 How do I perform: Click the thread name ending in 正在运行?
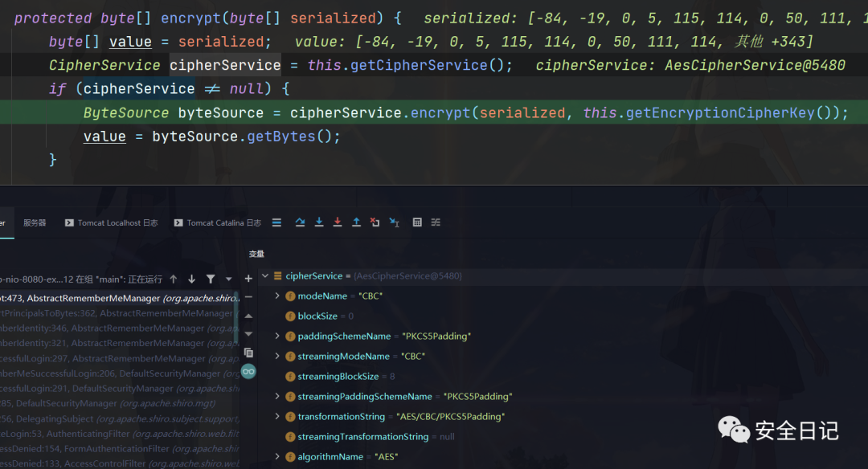point(81,279)
